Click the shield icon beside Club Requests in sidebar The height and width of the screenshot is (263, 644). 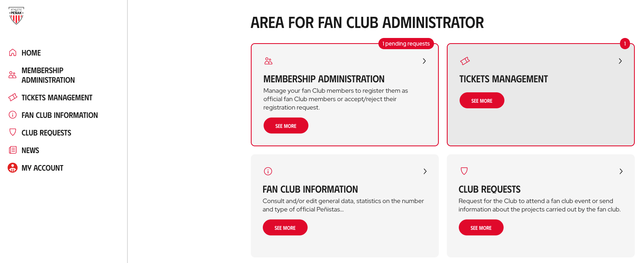pyautogui.click(x=13, y=132)
